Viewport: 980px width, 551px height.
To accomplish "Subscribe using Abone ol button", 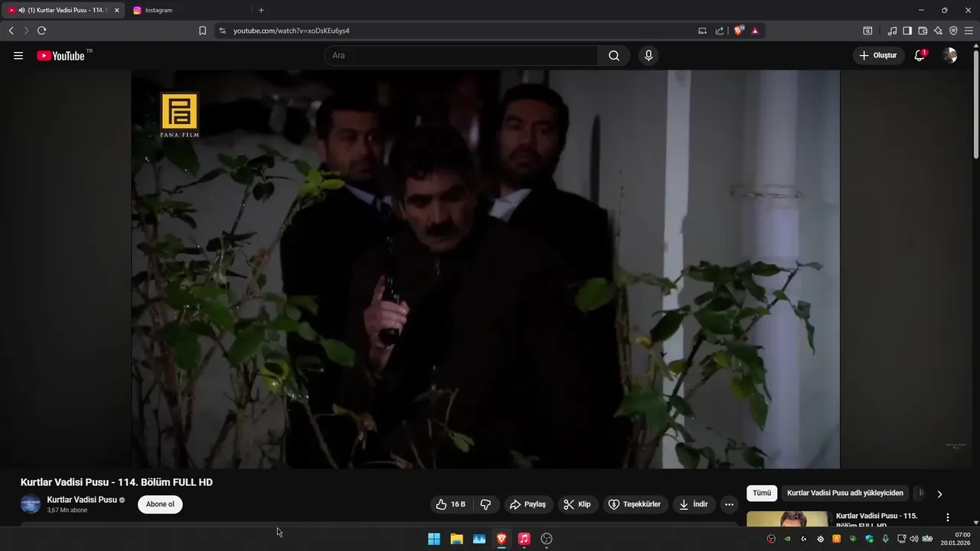I will click(x=160, y=504).
